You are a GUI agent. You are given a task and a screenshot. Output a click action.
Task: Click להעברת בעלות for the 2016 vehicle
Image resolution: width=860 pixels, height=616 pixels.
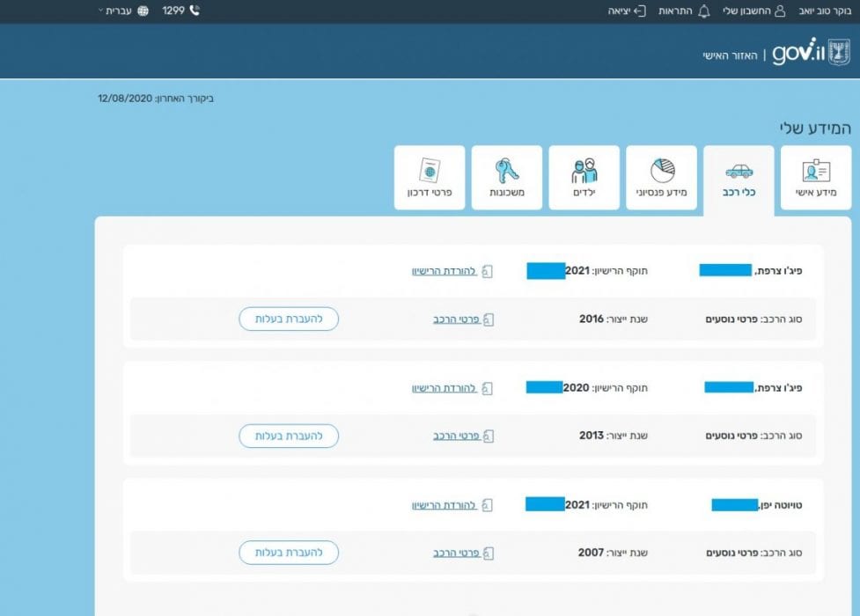289,319
